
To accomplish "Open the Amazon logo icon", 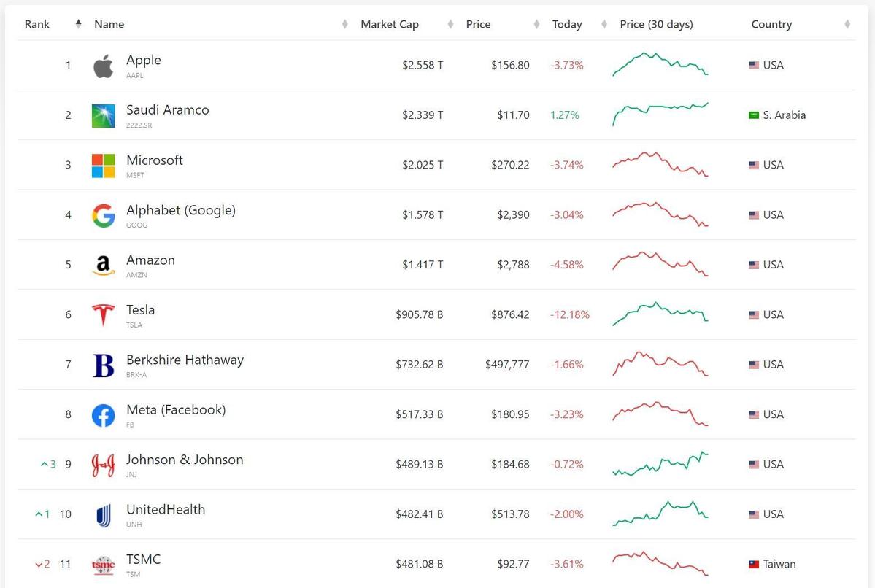I will [x=103, y=266].
